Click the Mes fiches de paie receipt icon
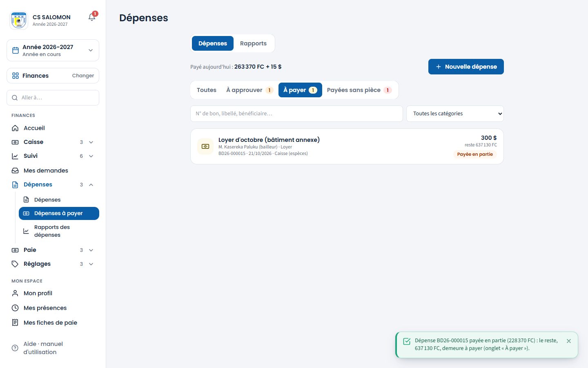This screenshot has width=588, height=368. tap(15, 323)
